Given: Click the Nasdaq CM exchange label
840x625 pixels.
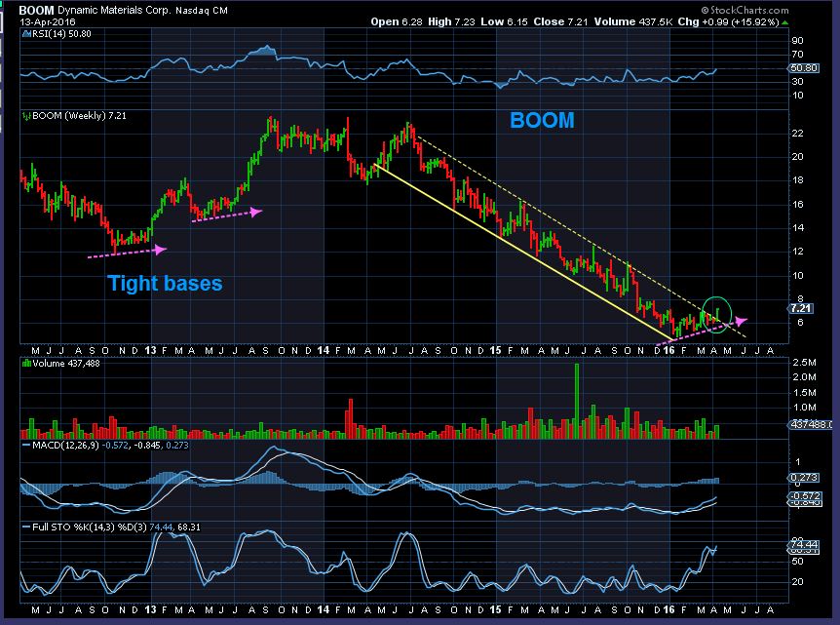Looking at the screenshot, I should click(x=201, y=10).
